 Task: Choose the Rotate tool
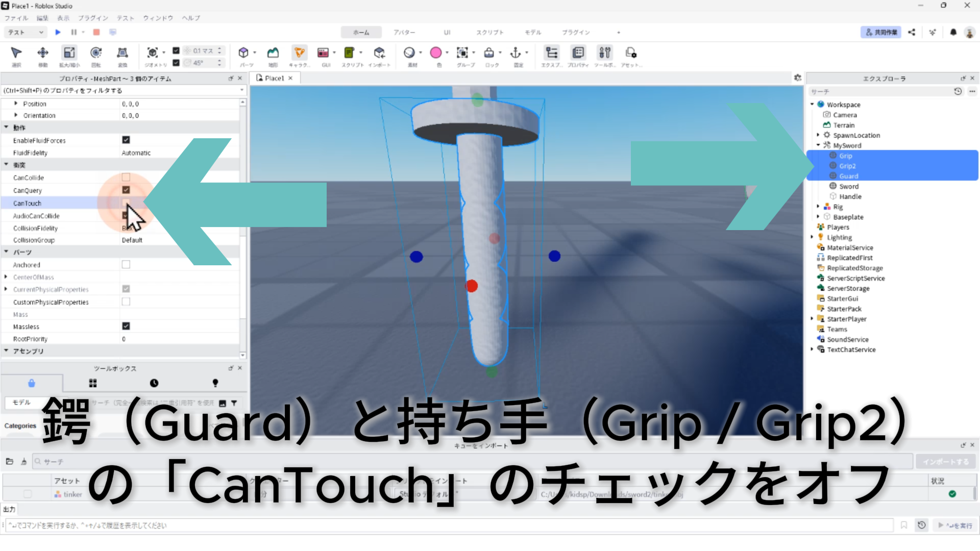click(x=96, y=53)
